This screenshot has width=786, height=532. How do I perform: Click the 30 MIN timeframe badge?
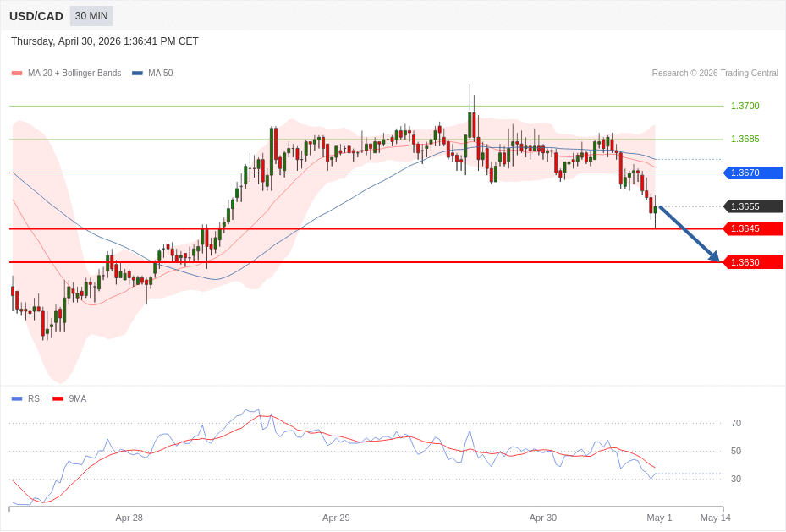(91, 16)
